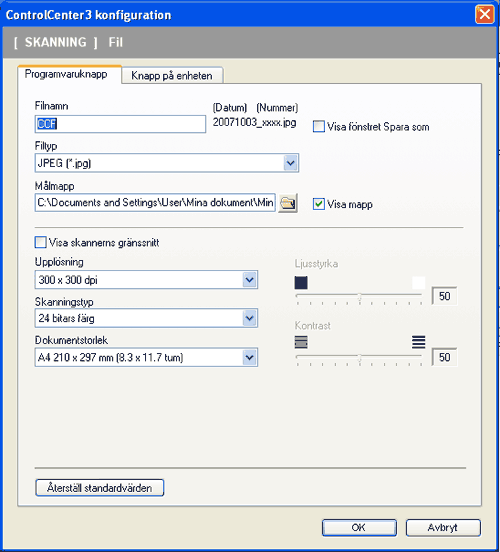This screenshot has height=552, width=500.
Task: Click the high contrast icon under Kontrast
Action: [x=418, y=342]
